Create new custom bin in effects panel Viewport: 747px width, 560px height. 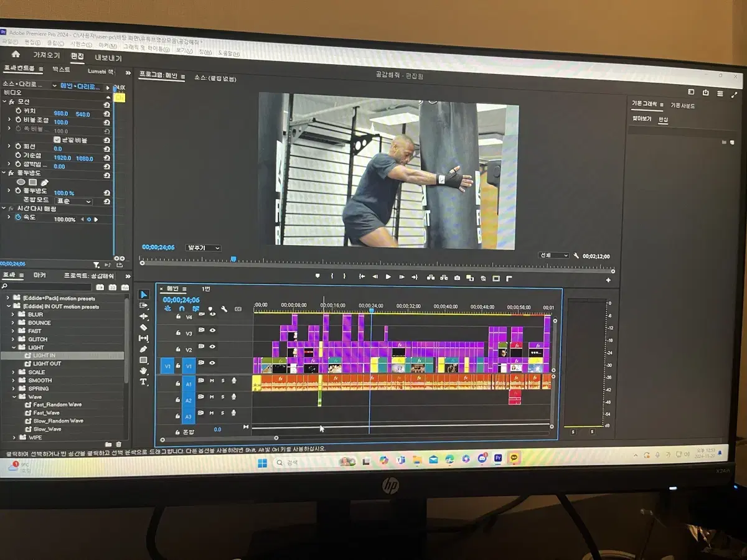[108, 444]
